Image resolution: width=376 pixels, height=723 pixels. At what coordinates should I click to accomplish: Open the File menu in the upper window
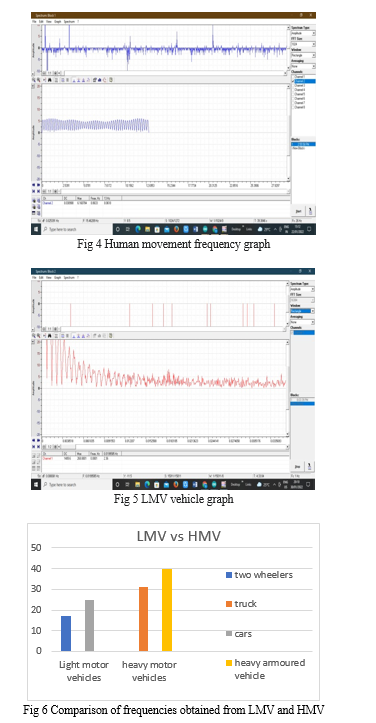point(34,22)
